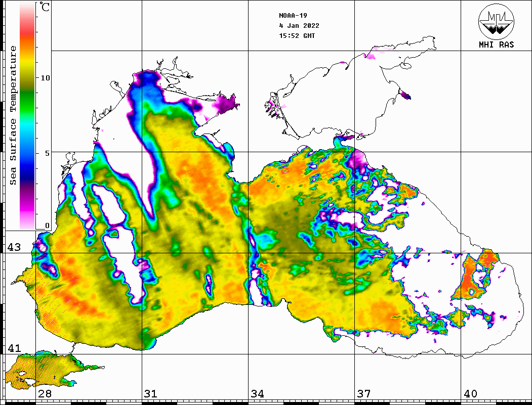Click the 10 tick label on legend
Viewport: 532px width, 405px height.
(46, 78)
